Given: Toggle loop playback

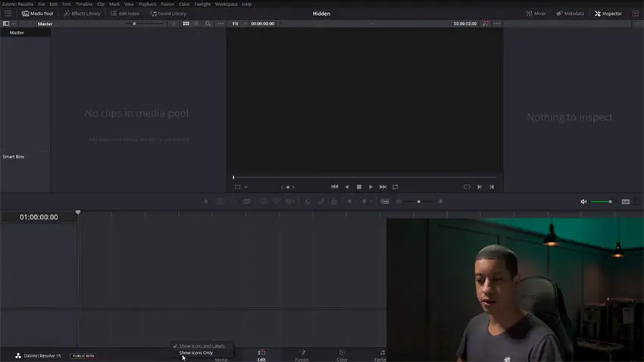Looking at the screenshot, I should click(395, 187).
